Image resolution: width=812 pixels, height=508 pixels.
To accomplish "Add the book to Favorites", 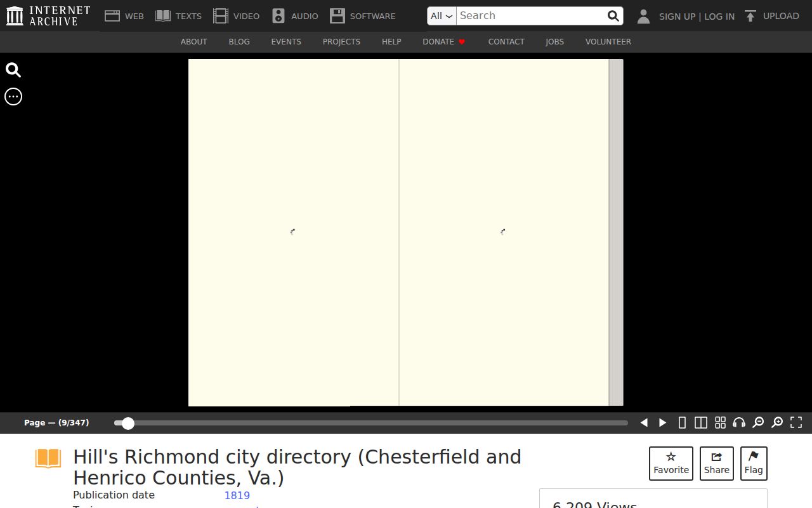I will (x=671, y=464).
